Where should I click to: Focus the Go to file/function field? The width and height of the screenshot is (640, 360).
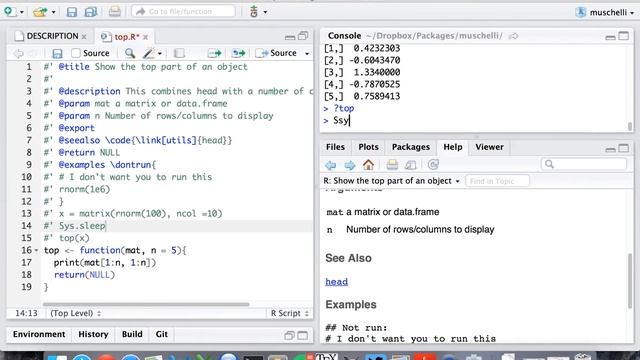tap(183, 11)
